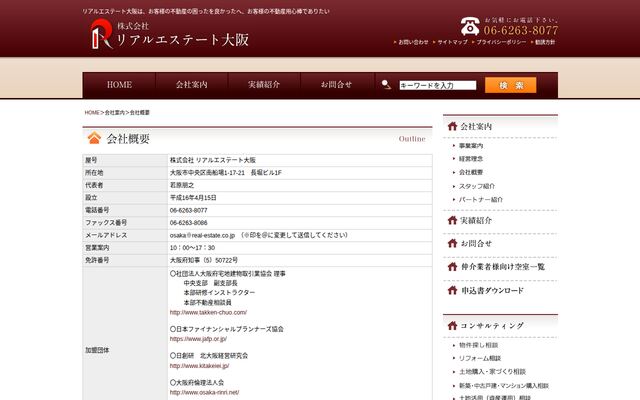Open the HOME tab in navigation bar
640x400 pixels.
coord(119,85)
